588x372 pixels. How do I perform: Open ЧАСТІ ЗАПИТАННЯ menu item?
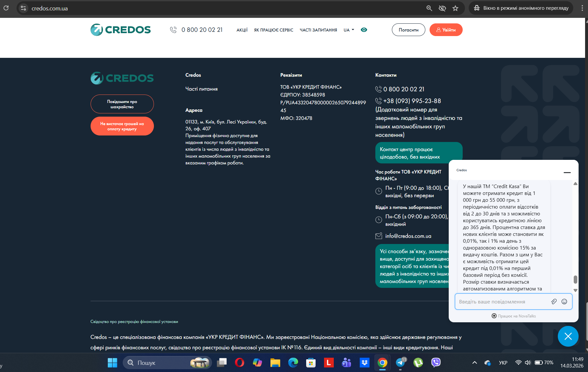318,30
